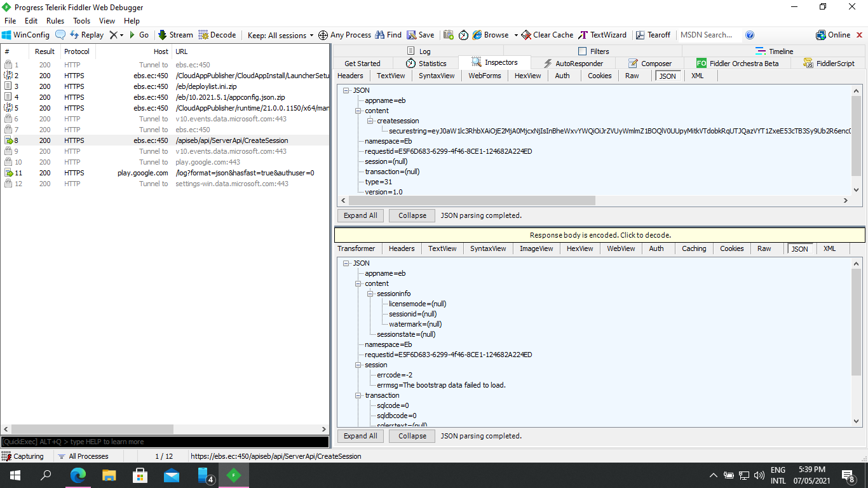Screen dimensions: 868x488
Task: Click the yellow 'Response body is encoded' bar
Action: point(600,235)
